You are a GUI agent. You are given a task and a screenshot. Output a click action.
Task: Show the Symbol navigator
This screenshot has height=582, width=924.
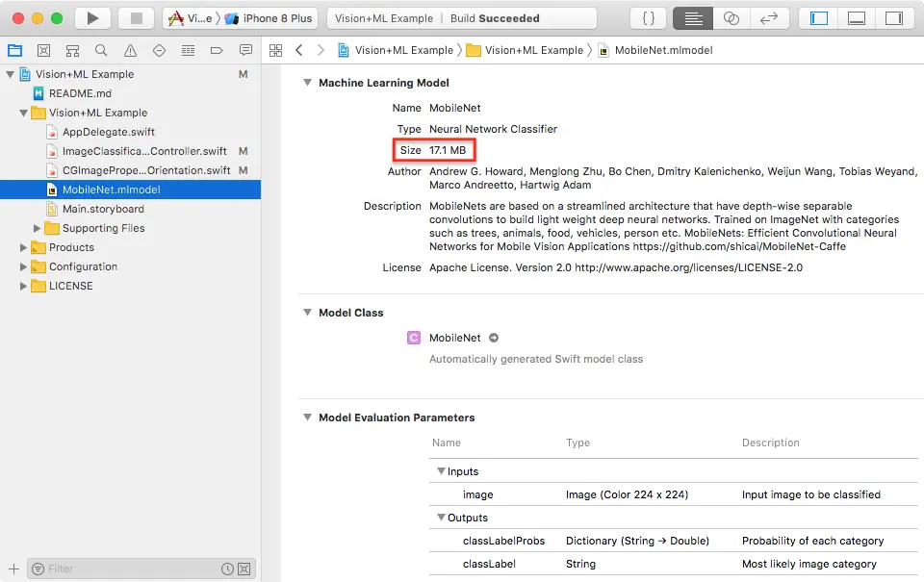72,51
